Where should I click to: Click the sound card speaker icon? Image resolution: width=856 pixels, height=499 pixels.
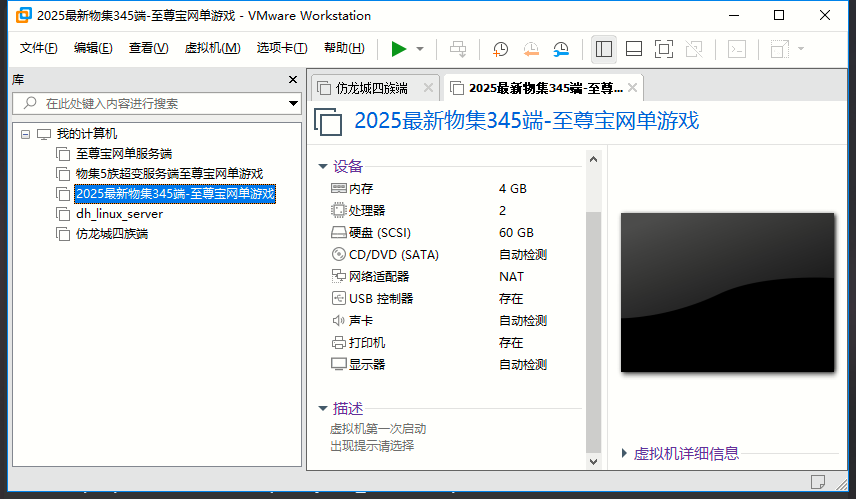pos(338,320)
